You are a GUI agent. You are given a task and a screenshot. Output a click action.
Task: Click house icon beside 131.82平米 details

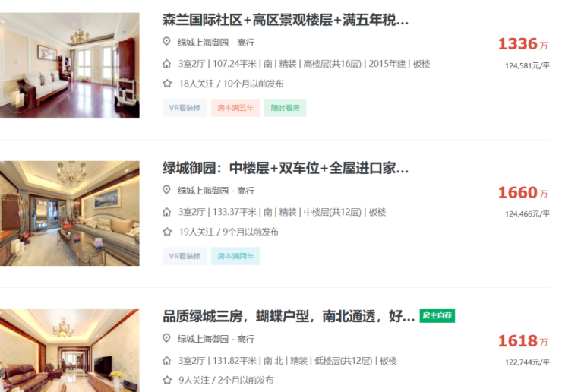pyautogui.click(x=166, y=360)
